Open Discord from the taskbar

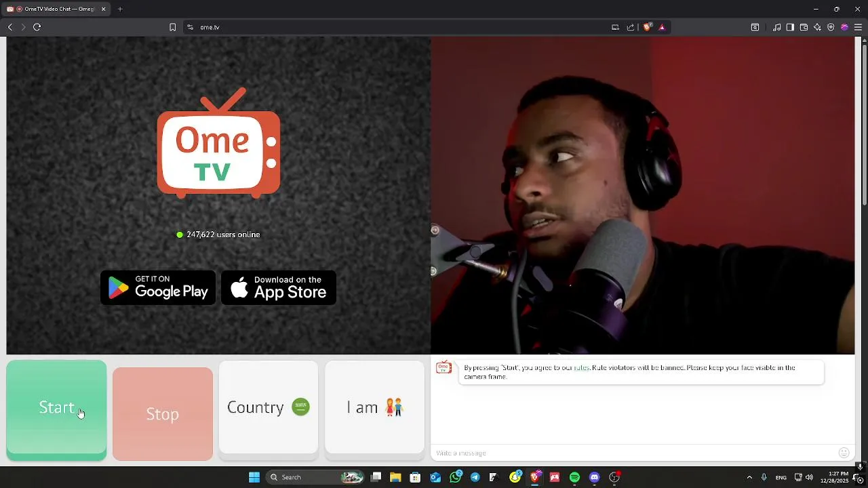tap(595, 477)
